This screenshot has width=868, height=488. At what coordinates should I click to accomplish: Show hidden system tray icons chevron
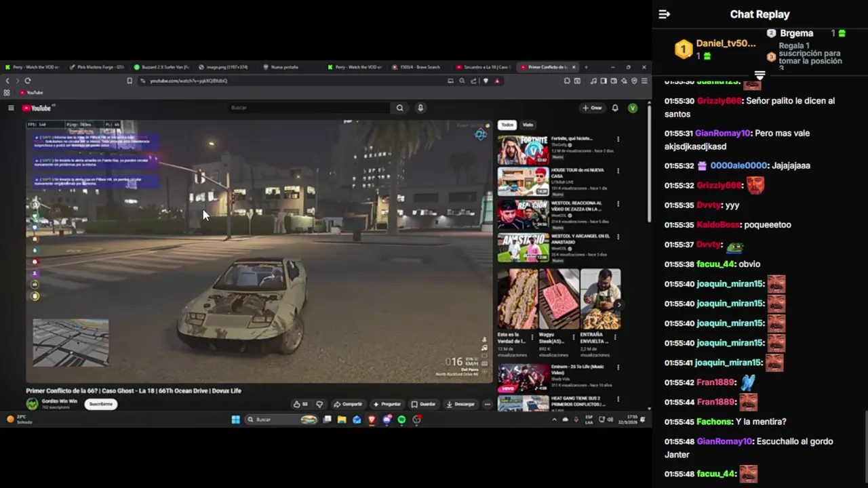(x=554, y=420)
